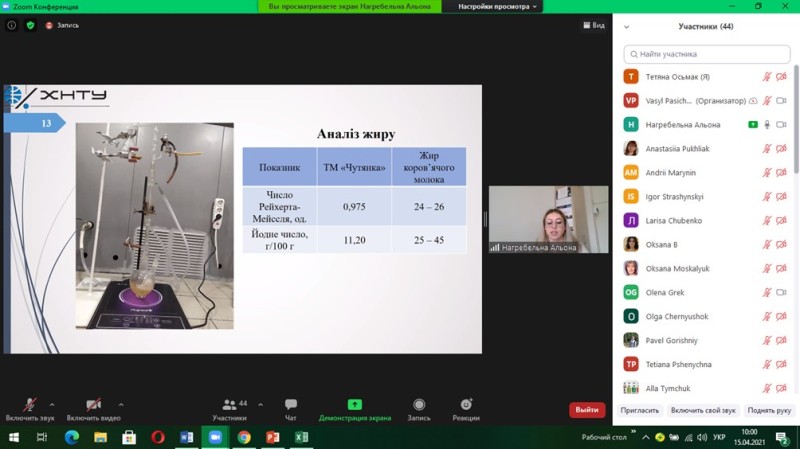Expand Рабочий стол toolbar chevron
The height and width of the screenshot is (449, 800).
coord(633,432)
